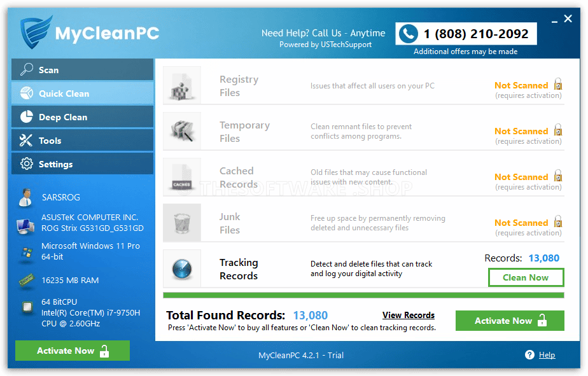Screen dimensions: 588x376
Task: Click the SARSROG user avatar icon
Action: [x=25, y=198]
